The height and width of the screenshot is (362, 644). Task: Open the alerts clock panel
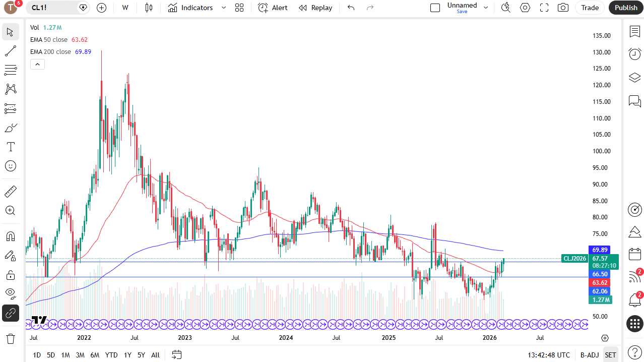tap(634, 54)
